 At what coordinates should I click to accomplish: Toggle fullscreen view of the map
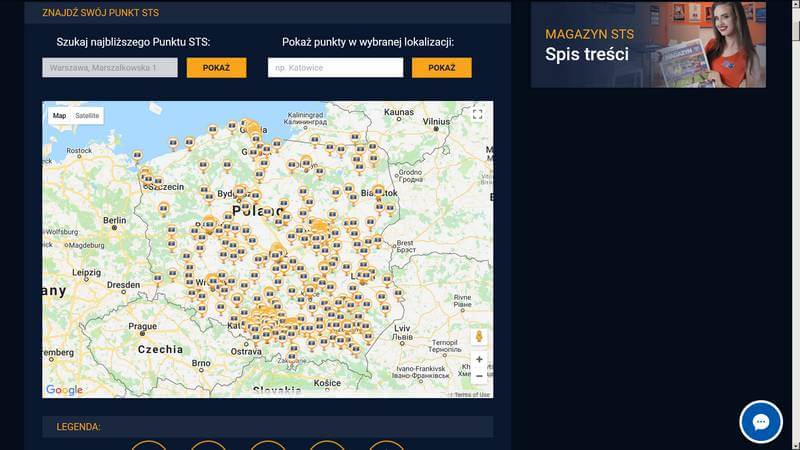tap(477, 115)
